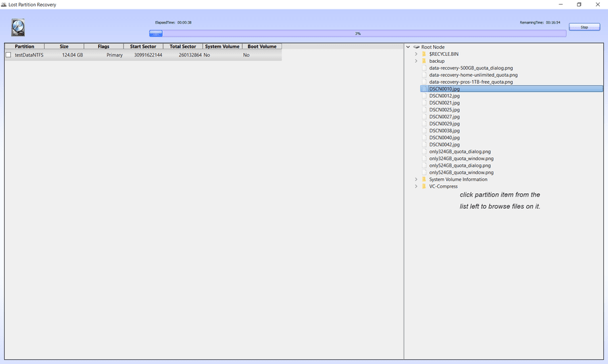This screenshot has width=608, height=364.
Task: Select DSCN0040.jpg in the tree
Action: (444, 138)
